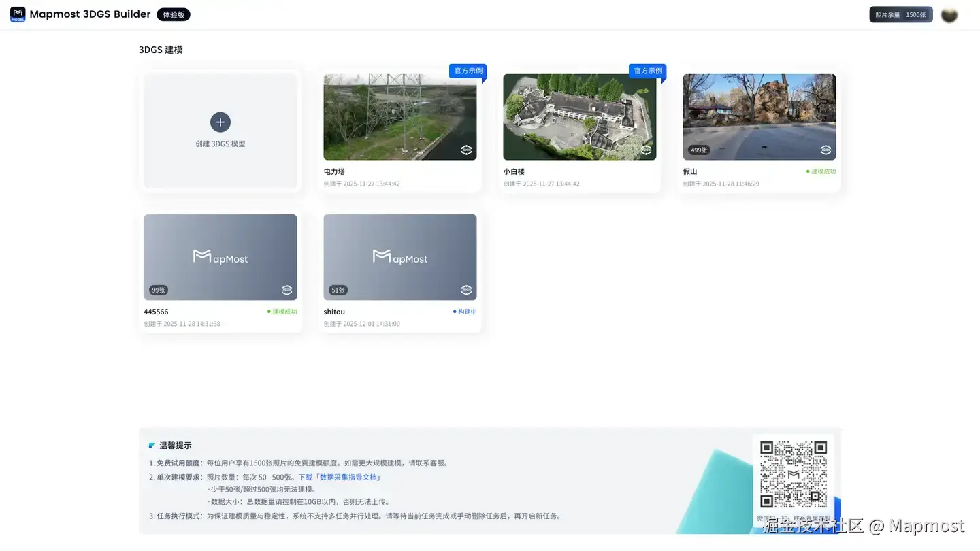Click the 照片余量 1500张 quota button
980x551 pixels.
pyautogui.click(x=901, y=14)
